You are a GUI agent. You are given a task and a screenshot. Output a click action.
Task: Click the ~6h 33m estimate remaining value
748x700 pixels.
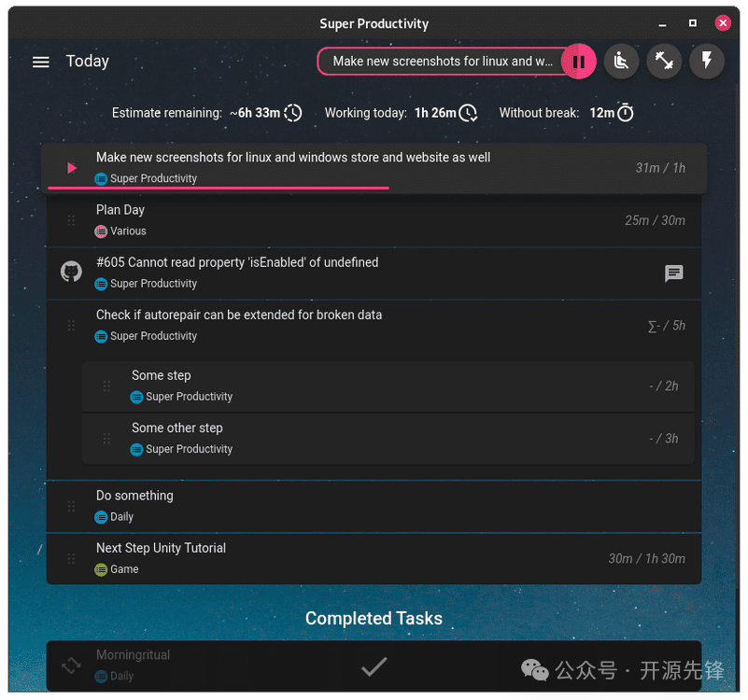(x=255, y=113)
